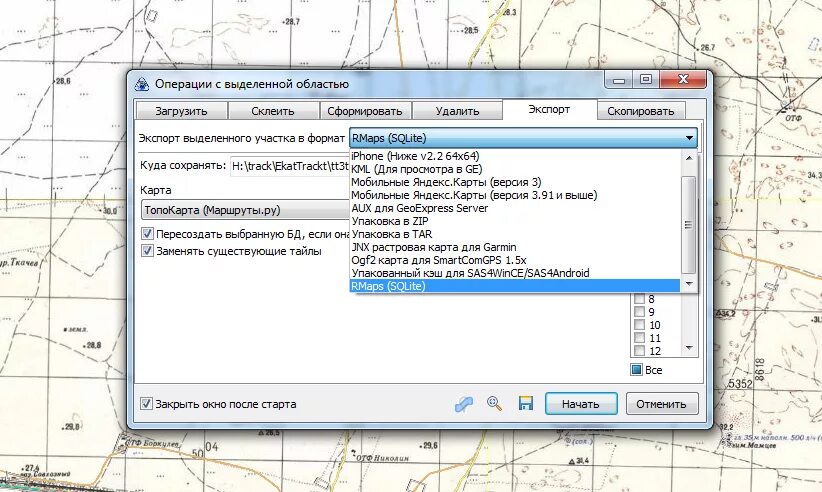Choose JNX растровая карта для Garmin

(x=515, y=247)
